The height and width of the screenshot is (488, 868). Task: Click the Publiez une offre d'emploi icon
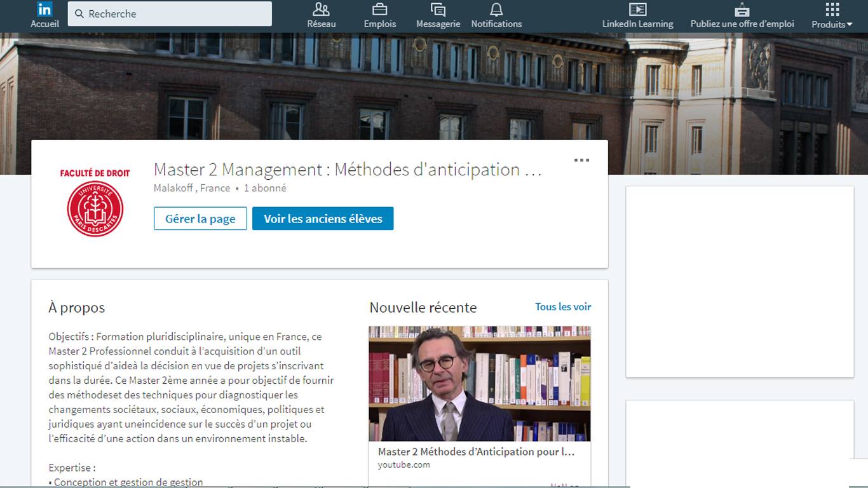point(742,10)
